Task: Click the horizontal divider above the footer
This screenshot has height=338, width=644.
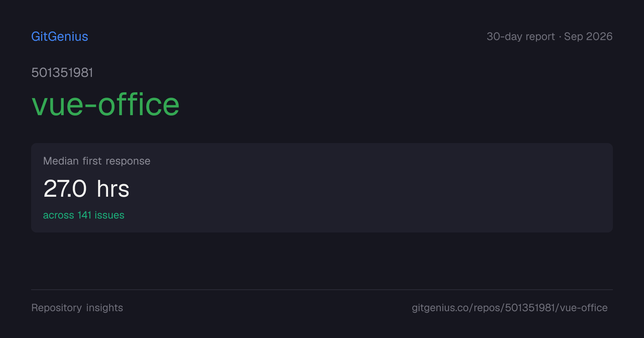Action: click(322, 290)
